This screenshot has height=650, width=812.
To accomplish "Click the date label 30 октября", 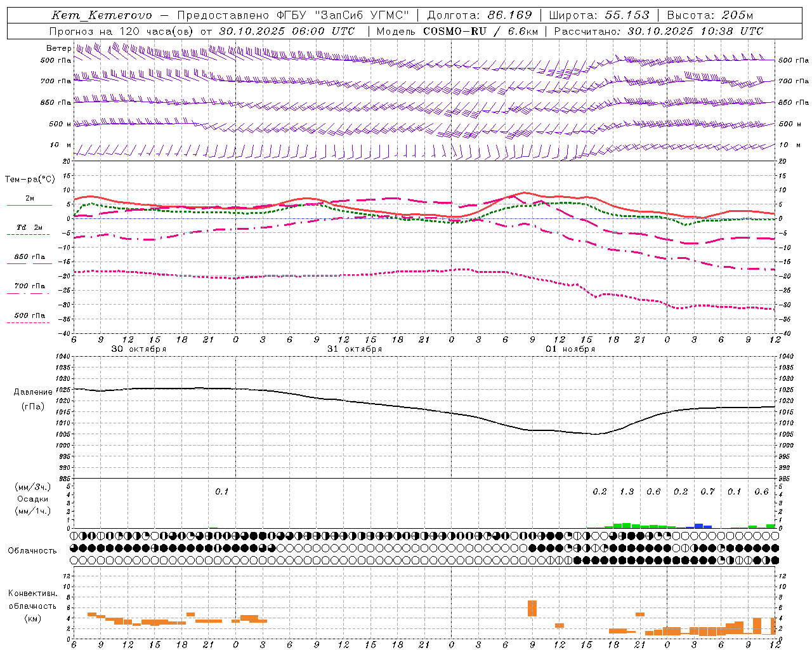I will [x=139, y=349].
